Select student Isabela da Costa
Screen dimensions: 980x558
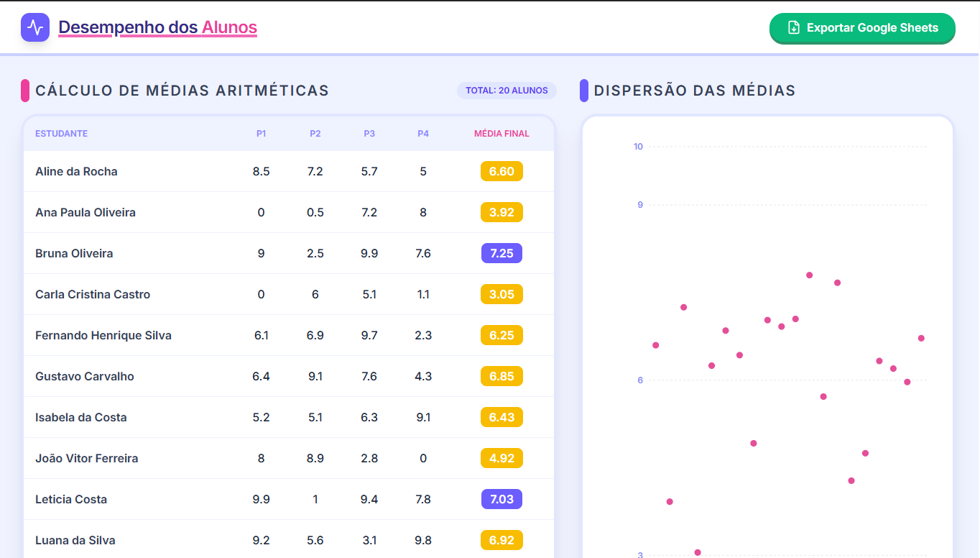click(x=81, y=417)
